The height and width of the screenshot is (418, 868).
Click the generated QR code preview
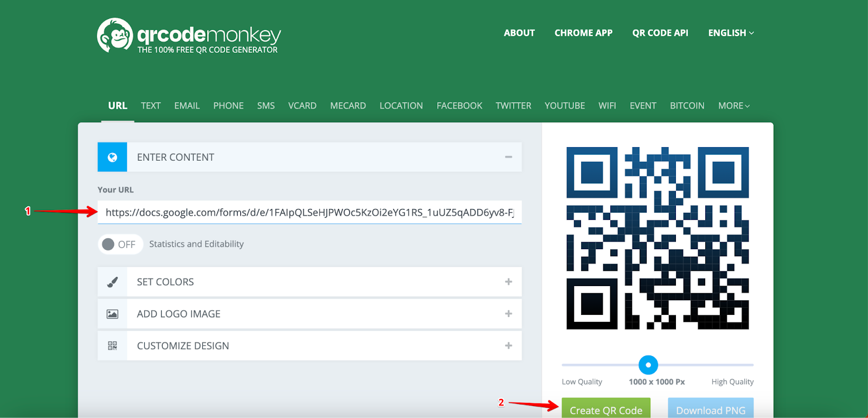[x=658, y=238]
